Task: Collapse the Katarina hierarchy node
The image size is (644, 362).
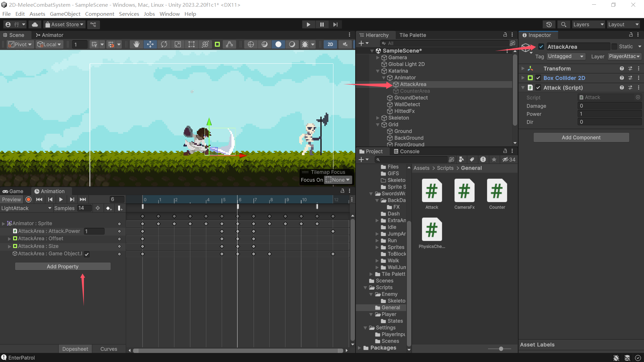Action: coord(378,71)
